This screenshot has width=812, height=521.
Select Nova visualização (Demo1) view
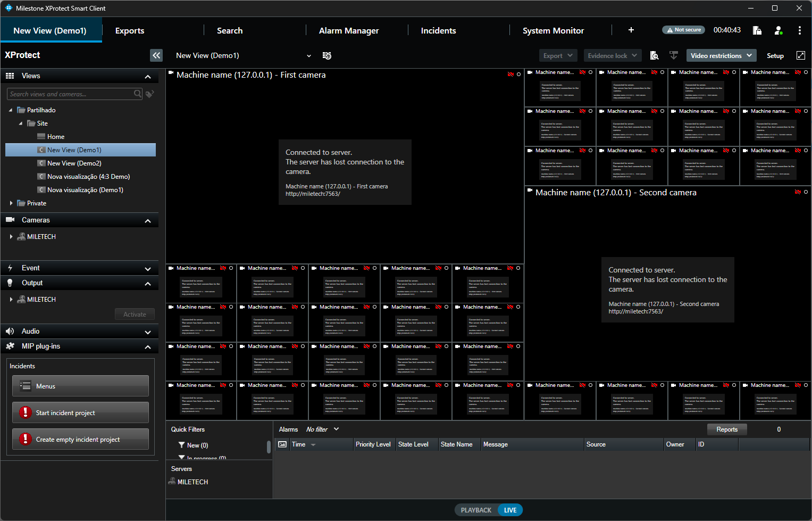coord(85,189)
